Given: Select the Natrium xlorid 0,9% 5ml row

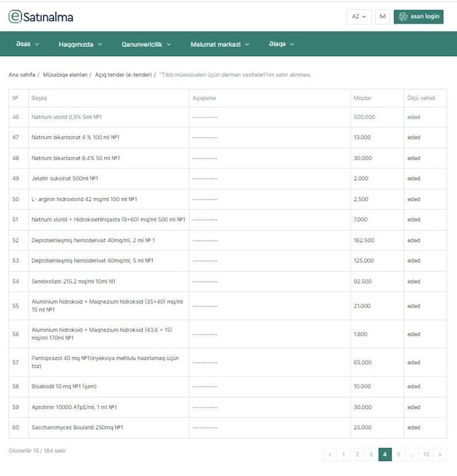Looking at the screenshot, I should click(x=67, y=117).
